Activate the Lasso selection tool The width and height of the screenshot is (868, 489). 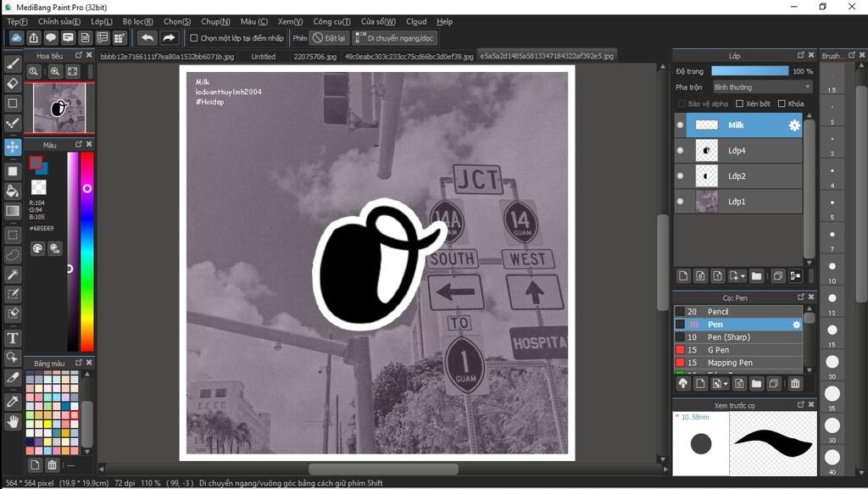click(x=13, y=255)
